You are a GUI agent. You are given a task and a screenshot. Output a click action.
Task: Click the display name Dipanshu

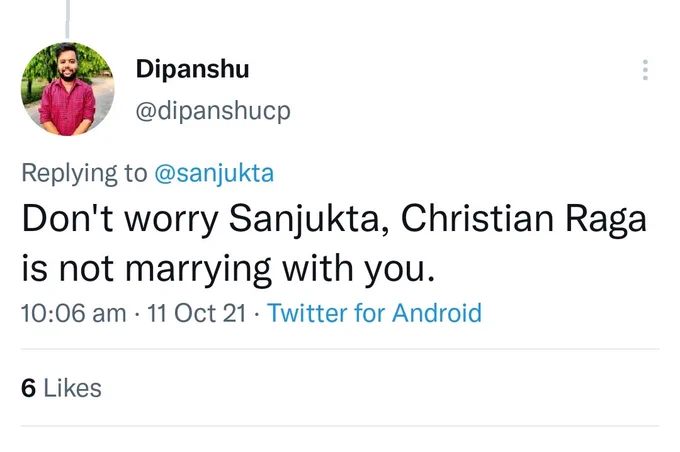193,69
